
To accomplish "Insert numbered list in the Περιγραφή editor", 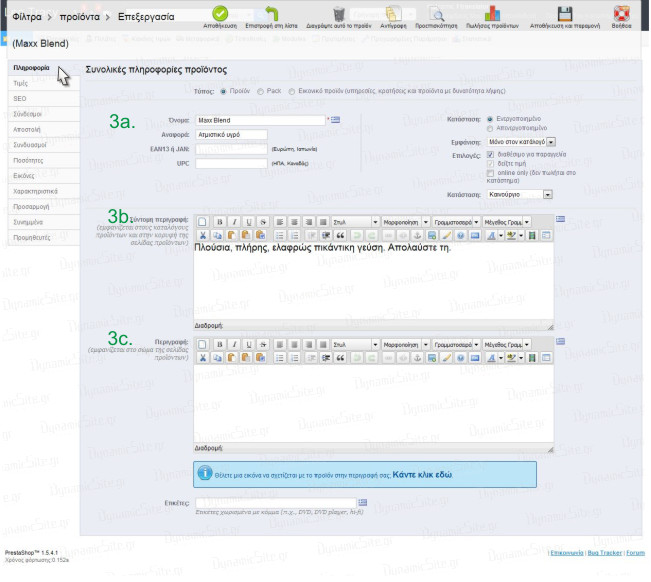I will 294,358.
